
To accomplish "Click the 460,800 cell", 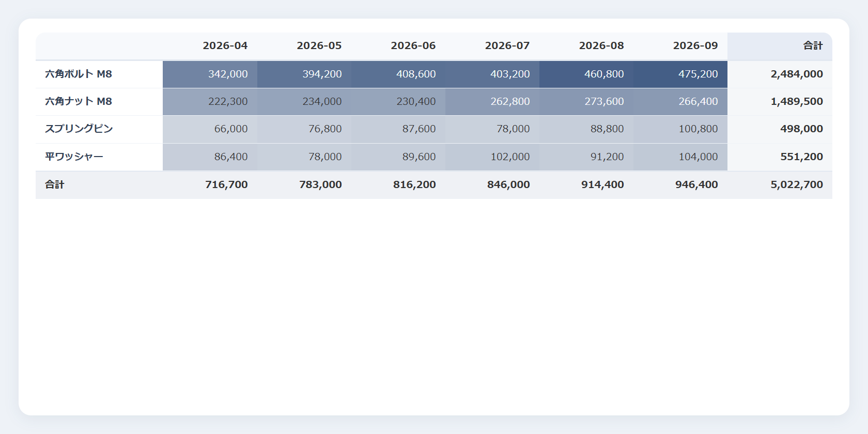I will click(x=586, y=74).
